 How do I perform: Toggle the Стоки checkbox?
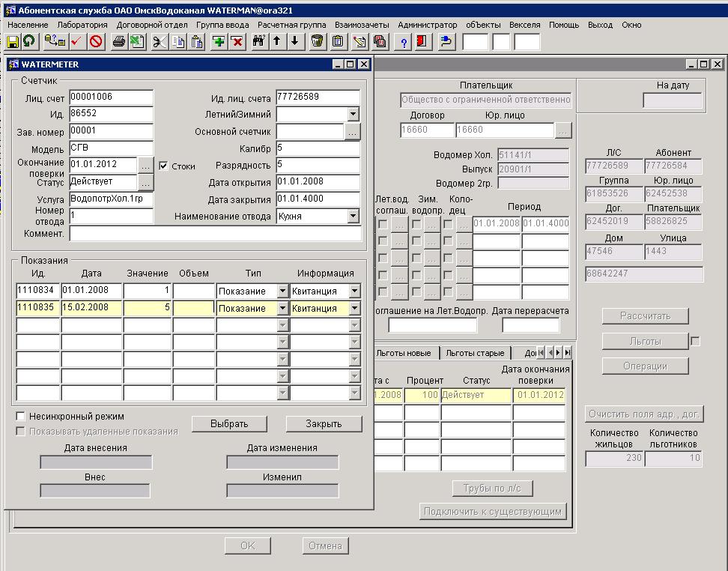(x=164, y=166)
